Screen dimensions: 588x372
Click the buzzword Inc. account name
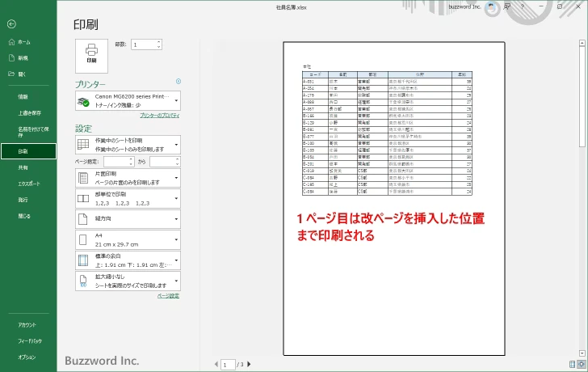(464, 6)
